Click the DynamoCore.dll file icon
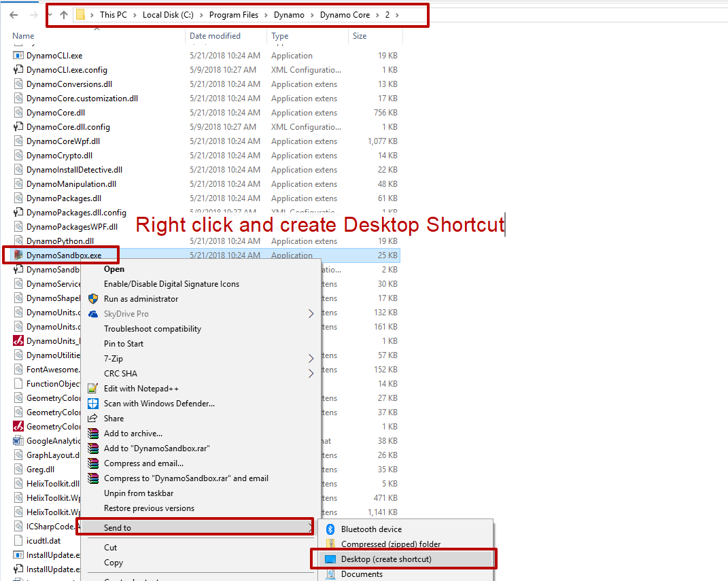Viewport: 728px width, 581px height. (18, 112)
